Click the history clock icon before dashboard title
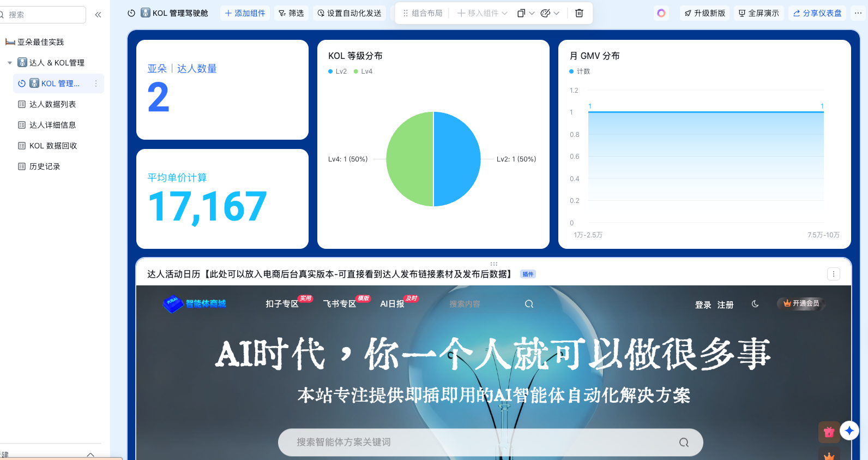This screenshot has width=868, height=460. 131,13
